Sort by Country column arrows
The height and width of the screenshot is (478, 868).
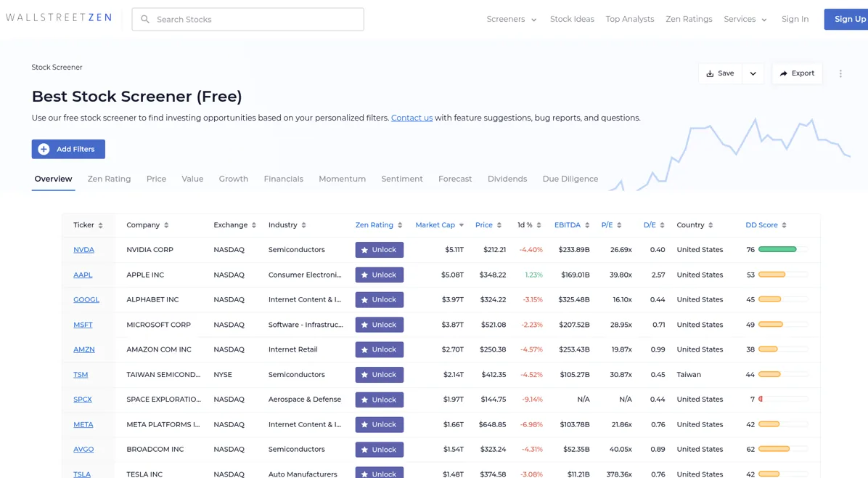pyautogui.click(x=711, y=225)
